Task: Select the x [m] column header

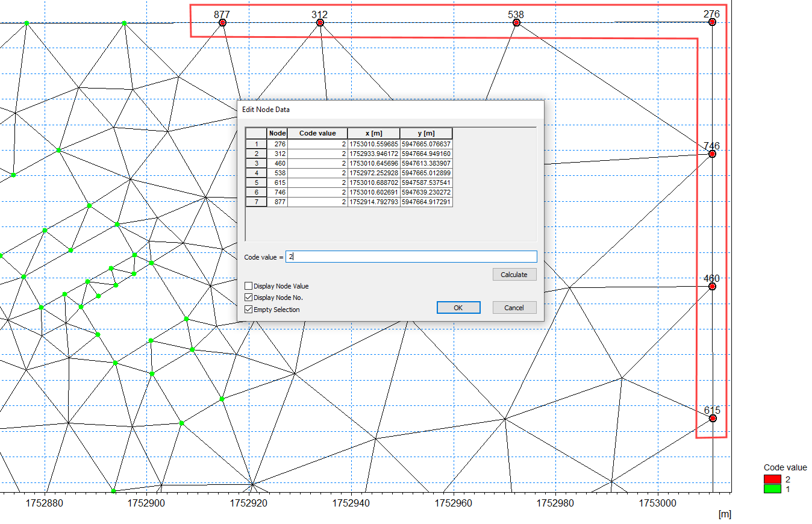Action: tap(373, 133)
